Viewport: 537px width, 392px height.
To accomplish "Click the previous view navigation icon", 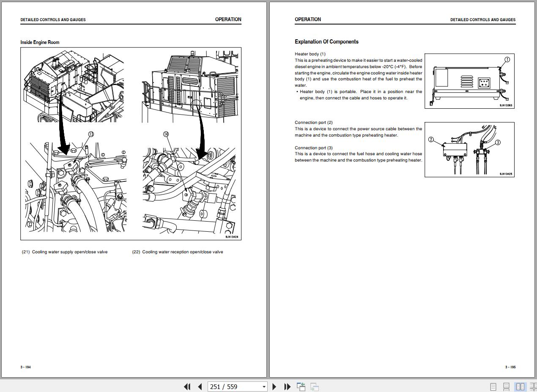I will (x=301, y=387).
